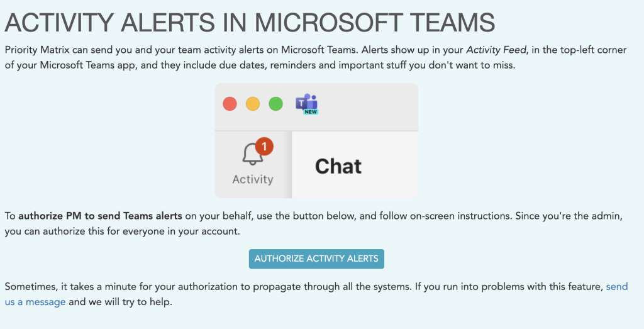Click the Authorize Activity Alerts button
The width and height of the screenshot is (644, 329).
pos(316,259)
